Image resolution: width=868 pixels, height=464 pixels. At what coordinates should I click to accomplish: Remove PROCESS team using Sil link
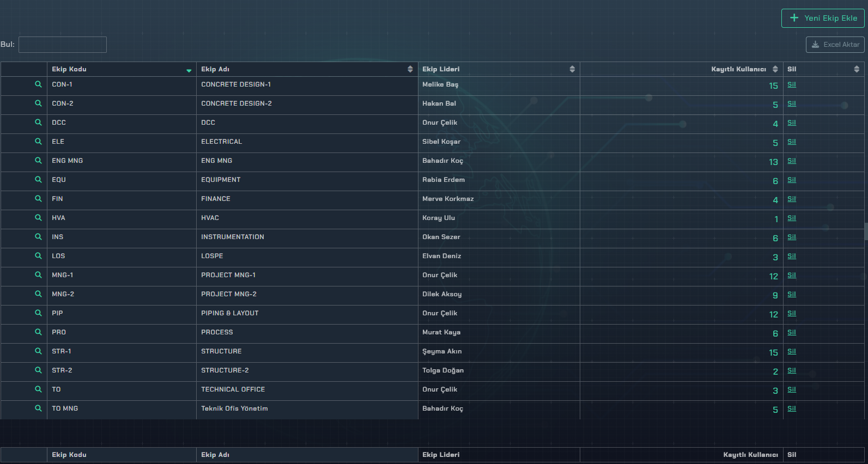792,333
